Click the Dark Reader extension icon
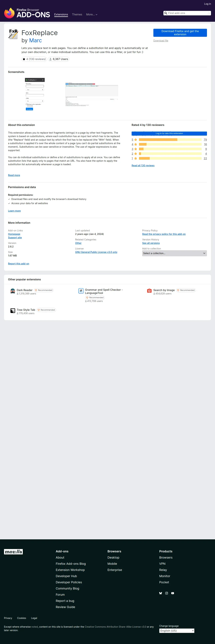This screenshot has height=644, width=215. point(13,291)
